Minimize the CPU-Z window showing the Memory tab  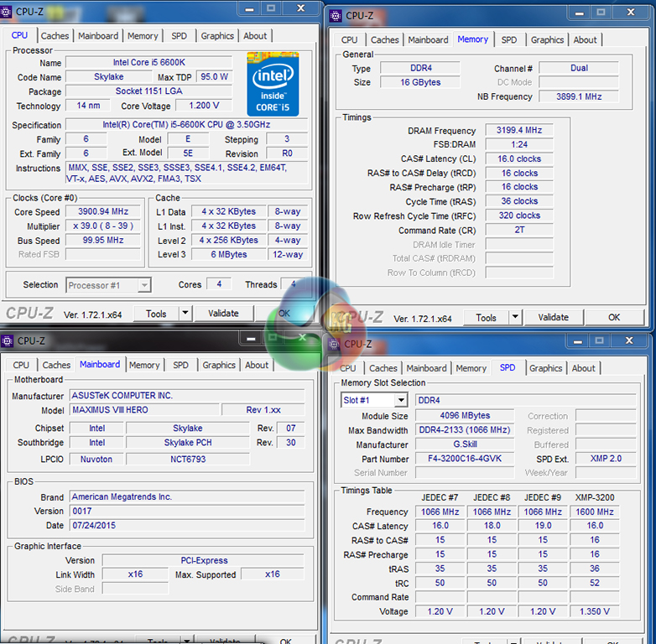[576, 13]
